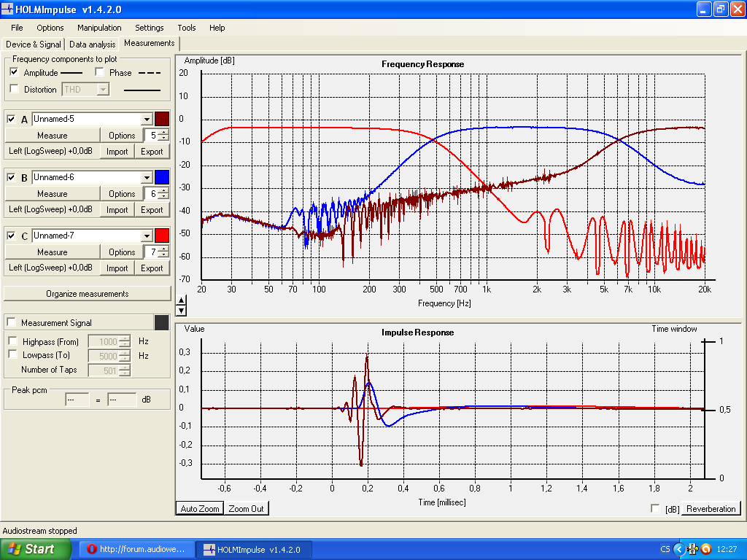Screen dimensions: 747x560
Task: Enable the Phase checkbox
Action: coord(99,72)
